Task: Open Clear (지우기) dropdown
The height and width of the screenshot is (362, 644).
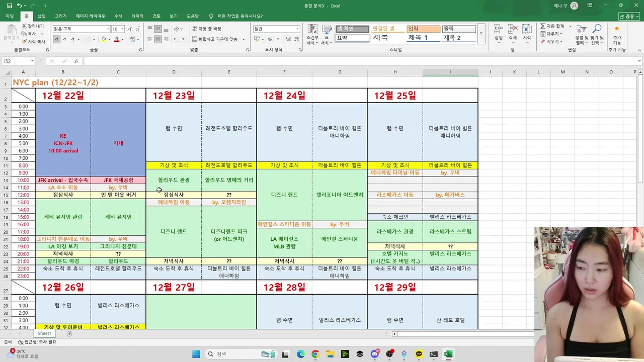Action: coord(552,41)
